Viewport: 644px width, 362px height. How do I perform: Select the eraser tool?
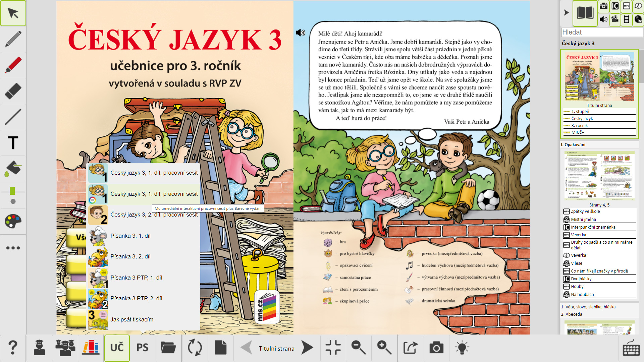pyautogui.click(x=13, y=91)
